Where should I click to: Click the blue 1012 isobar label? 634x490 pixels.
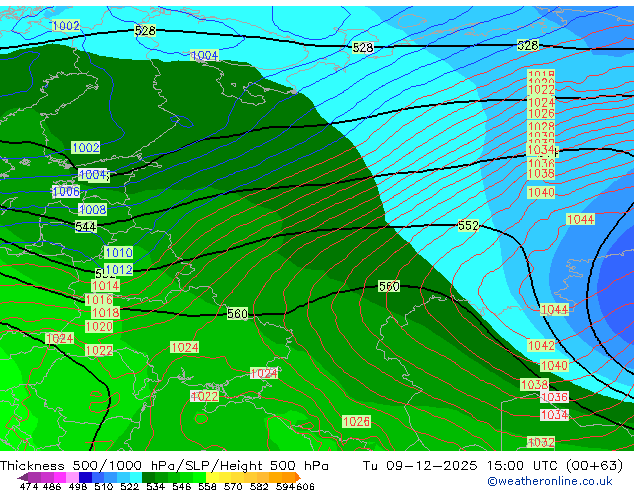click(x=119, y=270)
